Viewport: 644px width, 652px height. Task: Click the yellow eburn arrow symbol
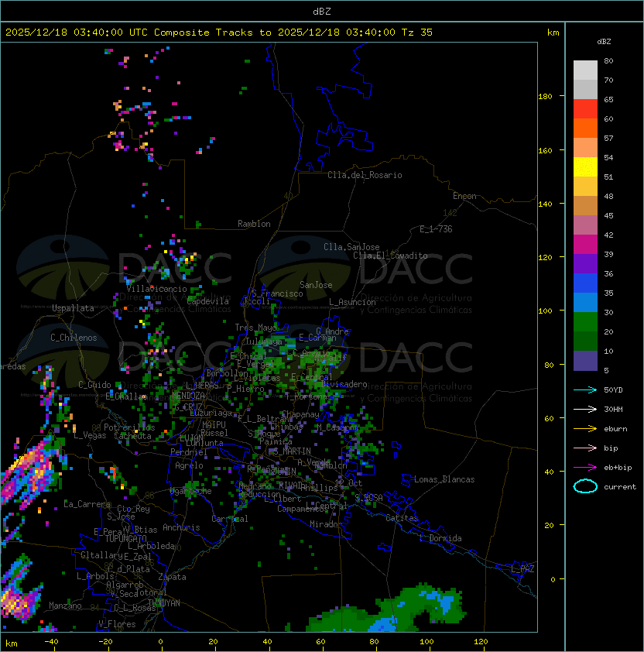[x=585, y=429]
